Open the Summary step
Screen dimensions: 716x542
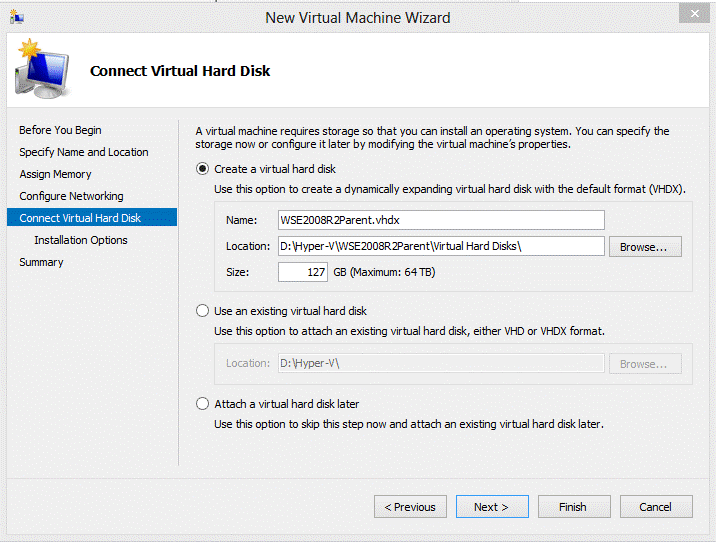coord(41,262)
